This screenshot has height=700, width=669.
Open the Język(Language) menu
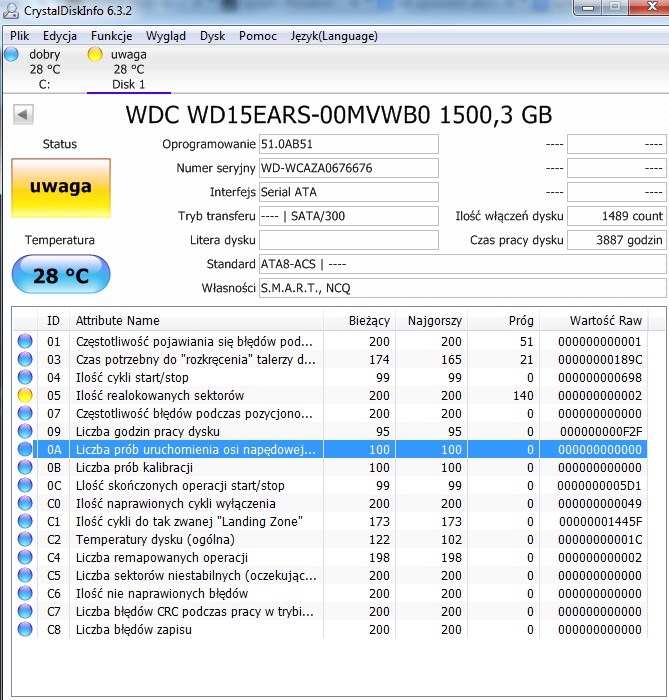coord(334,36)
